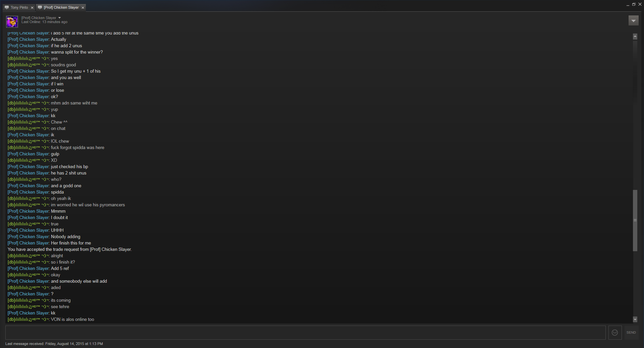Focus the chat message input field

point(305,332)
